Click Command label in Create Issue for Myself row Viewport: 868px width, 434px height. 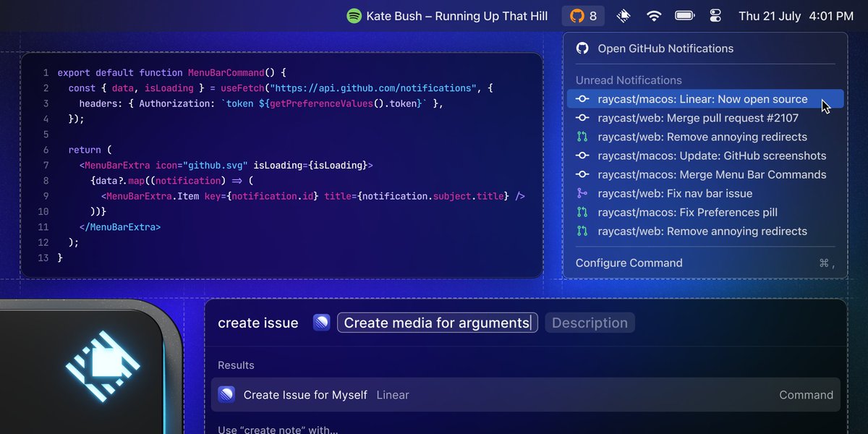(x=806, y=395)
